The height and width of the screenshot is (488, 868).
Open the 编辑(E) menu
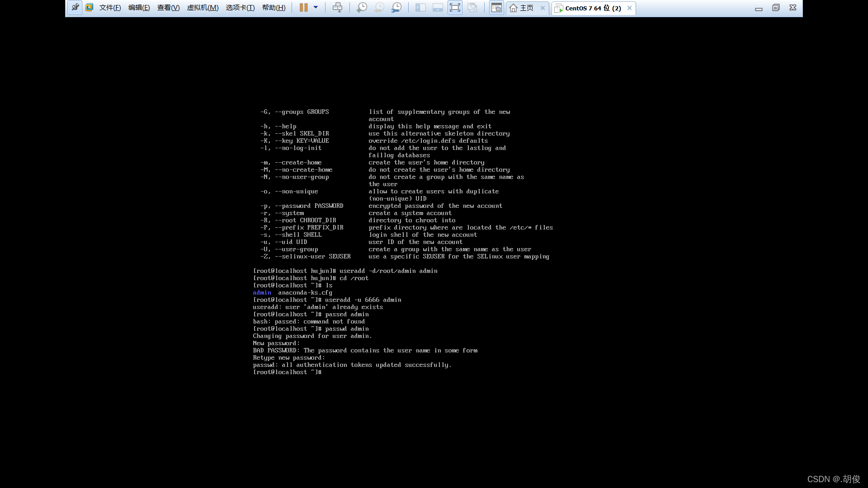point(139,8)
